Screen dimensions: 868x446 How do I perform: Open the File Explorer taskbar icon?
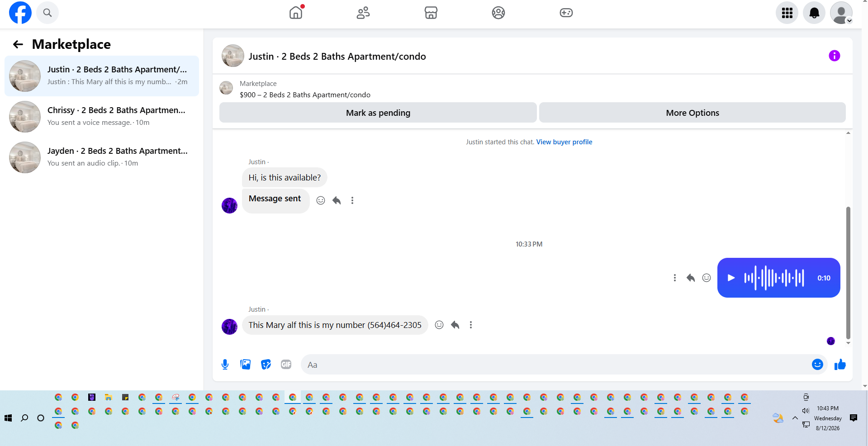coord(109,397)
